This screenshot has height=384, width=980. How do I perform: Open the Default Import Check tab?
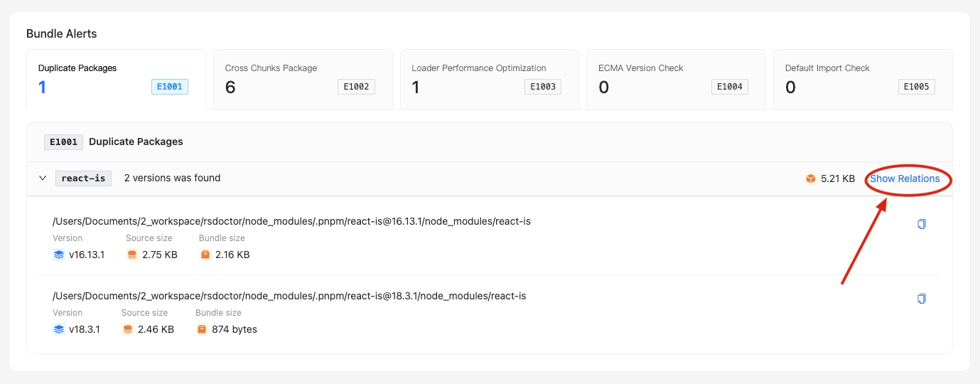863,80
